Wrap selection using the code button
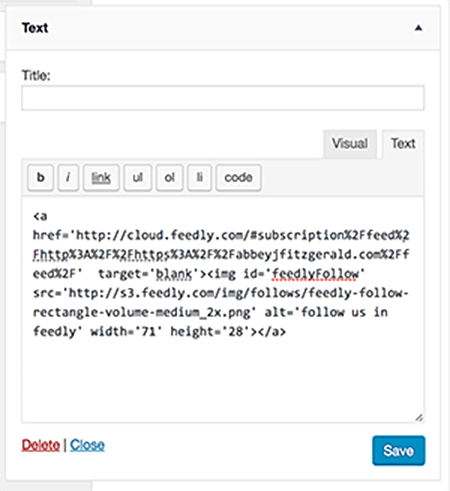450x491 pixels. click(x=238, y=177)
